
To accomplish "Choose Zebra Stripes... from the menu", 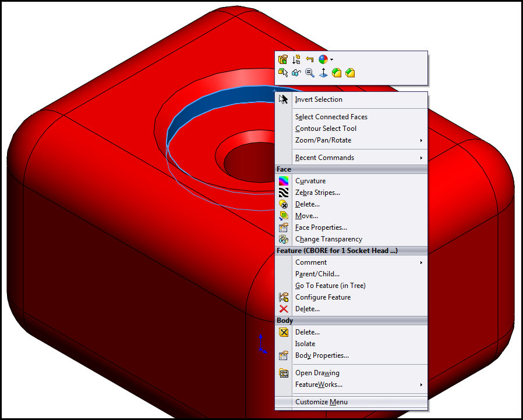I will tap(351, 193).
